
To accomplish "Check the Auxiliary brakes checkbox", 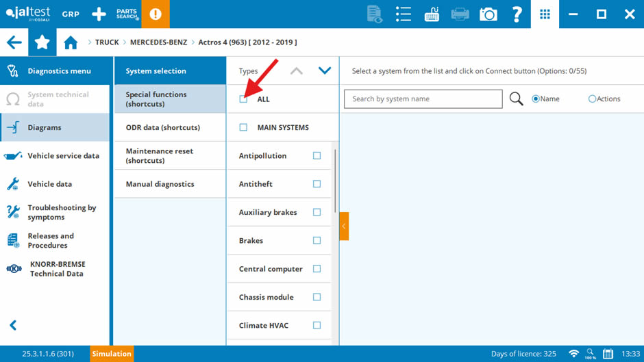I will click(317, 212).
